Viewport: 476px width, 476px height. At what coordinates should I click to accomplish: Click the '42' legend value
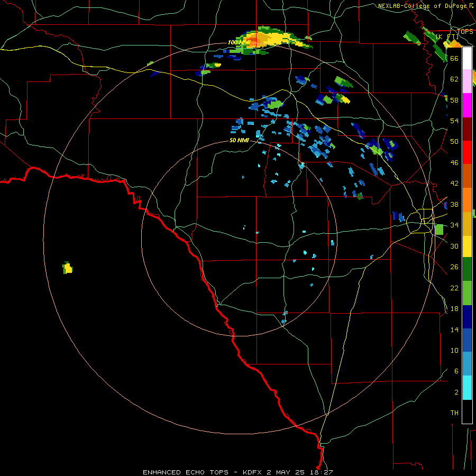point(454,184)
